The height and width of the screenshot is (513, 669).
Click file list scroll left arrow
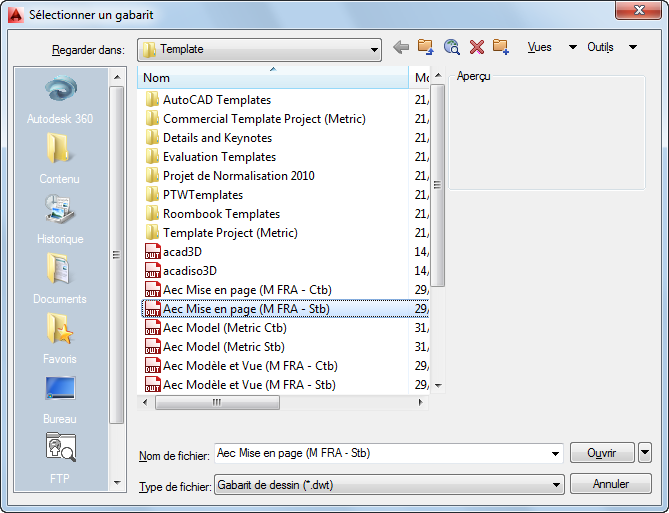tap(145, 402)
